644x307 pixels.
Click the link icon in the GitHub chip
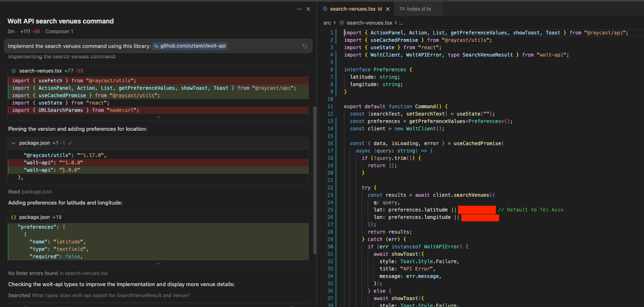click(156, 46)
